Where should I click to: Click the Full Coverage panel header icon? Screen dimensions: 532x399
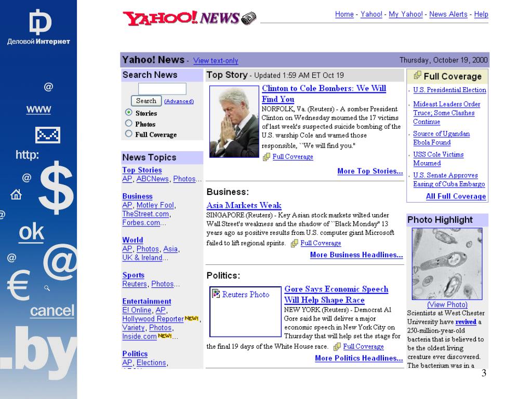tap(418, 75)
